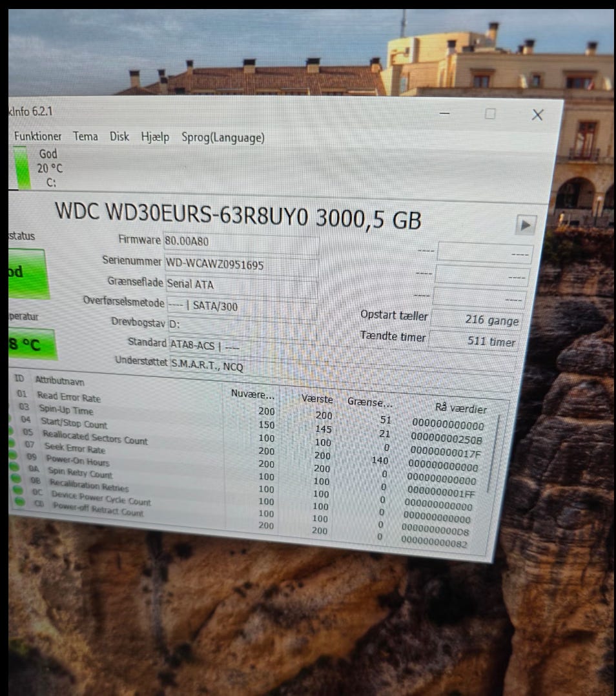Screen dimensions: 616x696
Task: Click the Nuvære... column header
Action: [x=252, y=394]
